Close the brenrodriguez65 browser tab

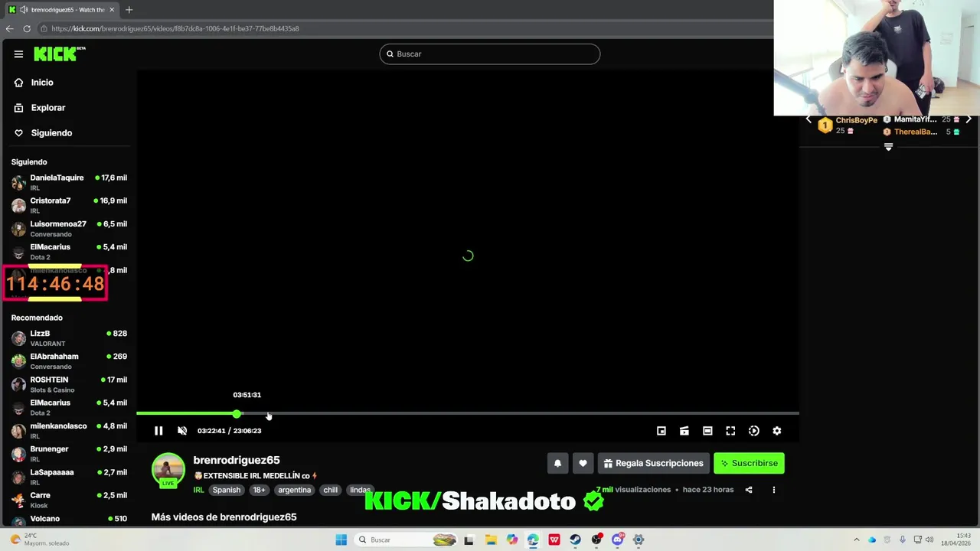(112, 9)
